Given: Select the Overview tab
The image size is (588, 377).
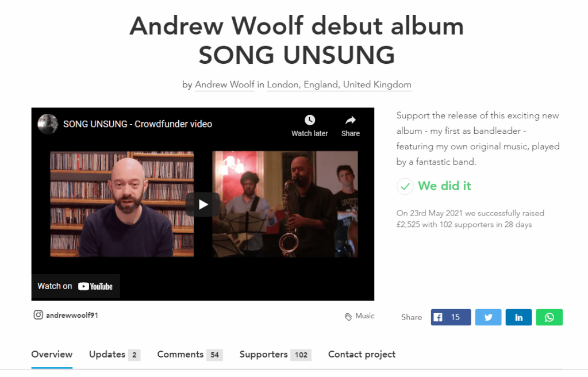Looking at the screenshot, I should [52, 355].
